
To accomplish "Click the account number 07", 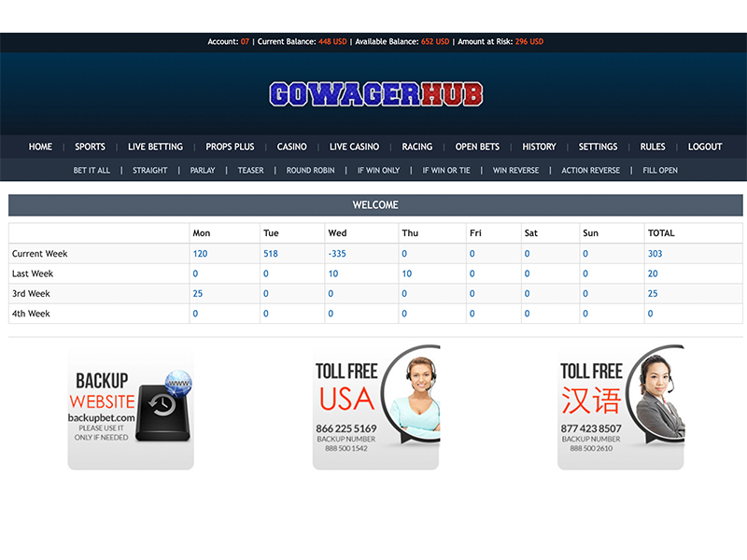I will tap(245, 41).
